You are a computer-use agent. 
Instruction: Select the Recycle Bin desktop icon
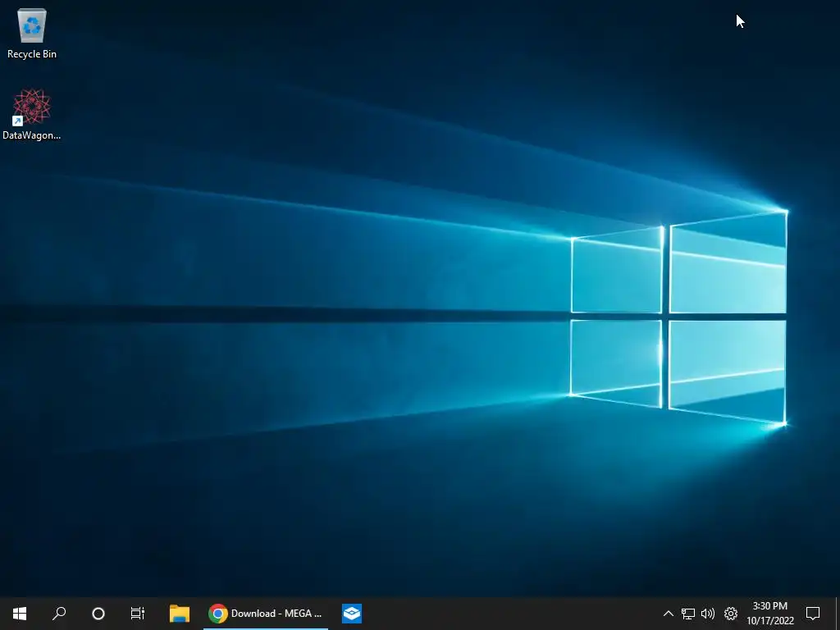tap(32, 33)
